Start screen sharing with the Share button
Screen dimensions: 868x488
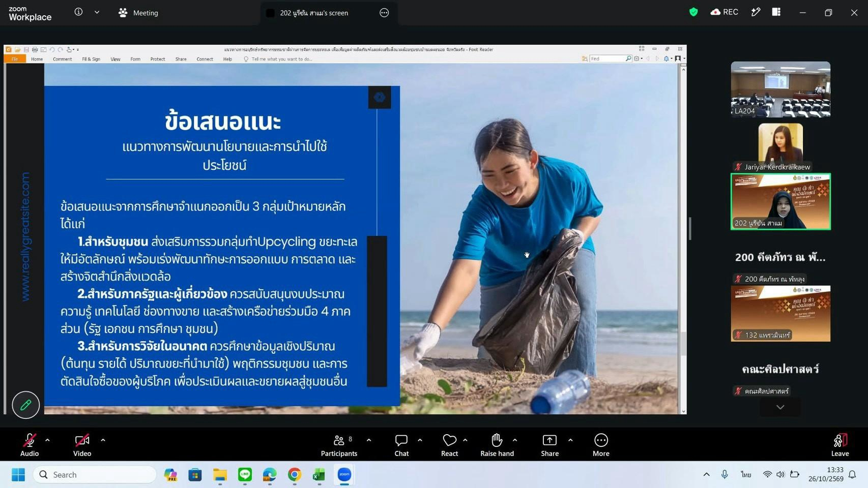point(549,445)
